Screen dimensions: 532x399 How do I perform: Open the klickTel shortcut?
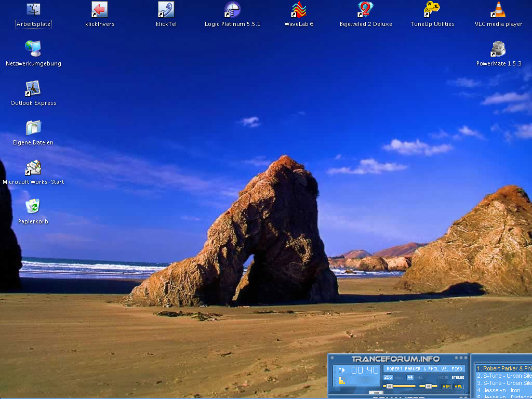click(x=166, y=9)
